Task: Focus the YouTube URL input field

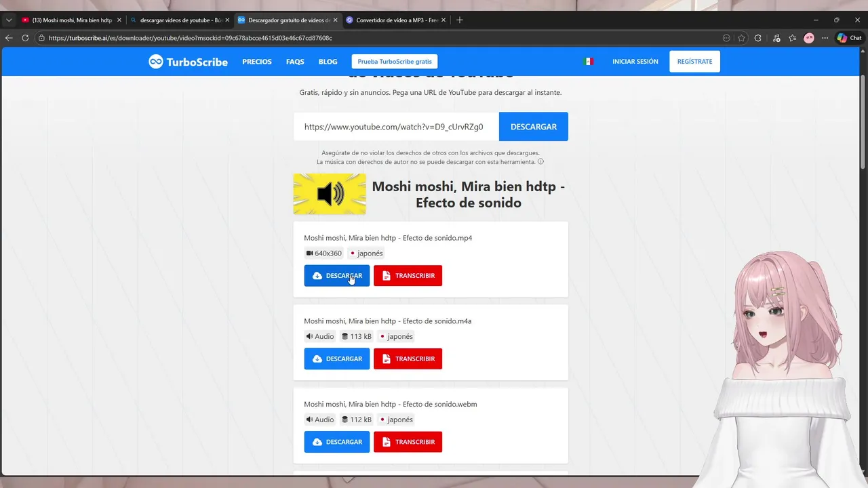Action: click(x=396, y=127)
